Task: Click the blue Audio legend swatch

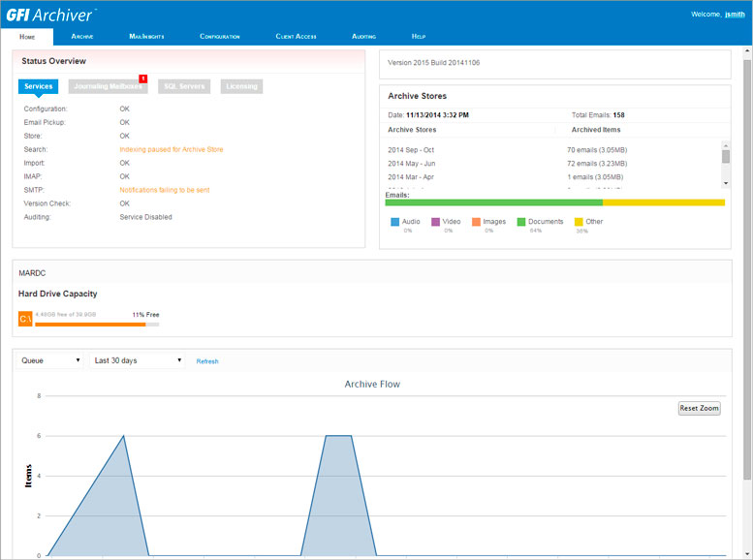Action: pyautogui.click(x=395, y=222)
